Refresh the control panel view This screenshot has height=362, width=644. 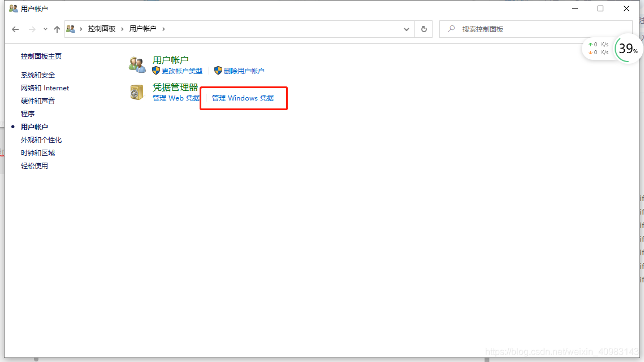pyautogui.click(x=424, y=29)
